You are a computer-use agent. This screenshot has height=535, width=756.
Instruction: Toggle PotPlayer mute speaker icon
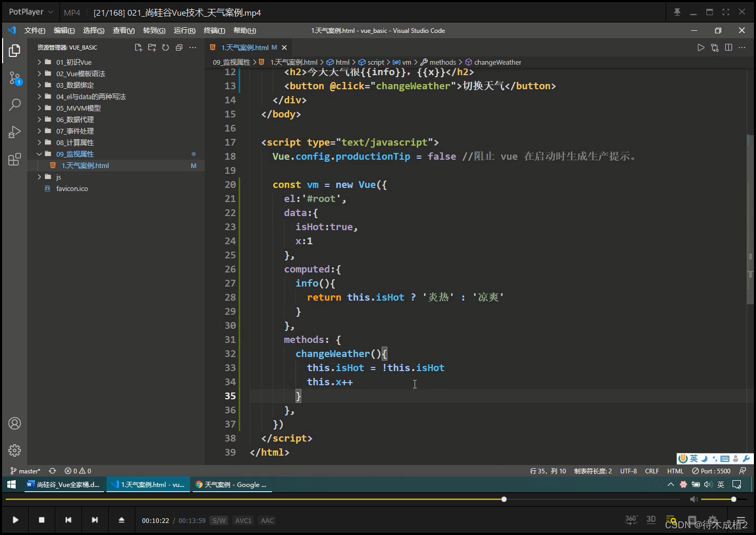(693, 500)
